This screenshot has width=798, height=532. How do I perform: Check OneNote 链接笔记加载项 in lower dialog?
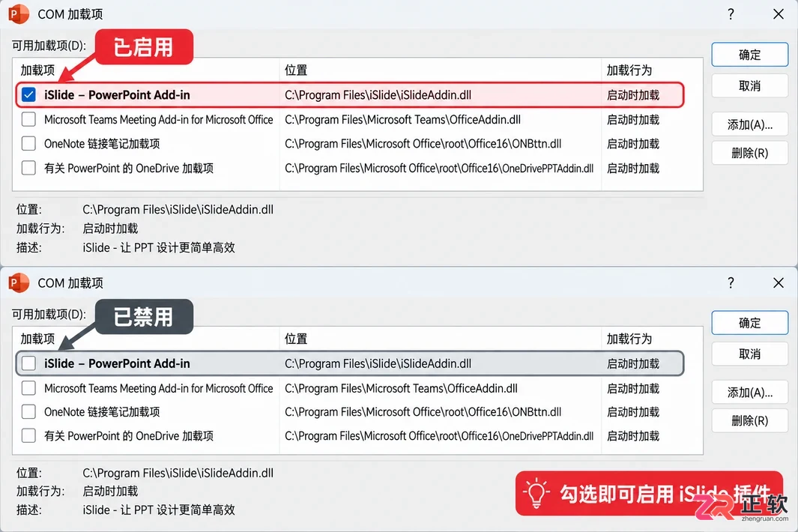[28, 411]
